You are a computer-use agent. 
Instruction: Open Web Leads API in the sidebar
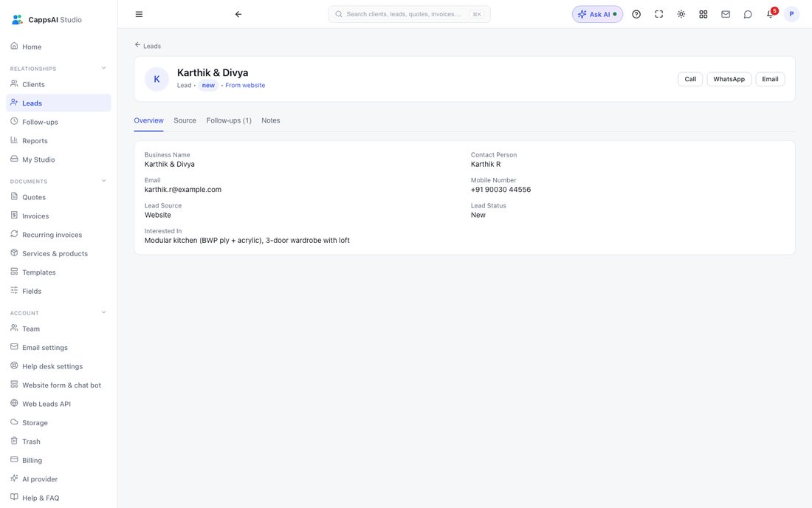pyautogui.click(x=58, y=404)
